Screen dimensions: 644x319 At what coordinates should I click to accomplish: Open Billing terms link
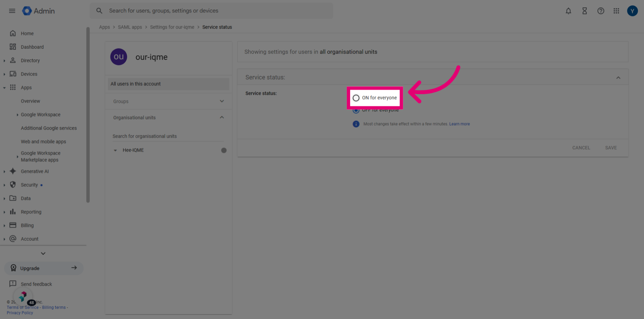coord(54,307)
